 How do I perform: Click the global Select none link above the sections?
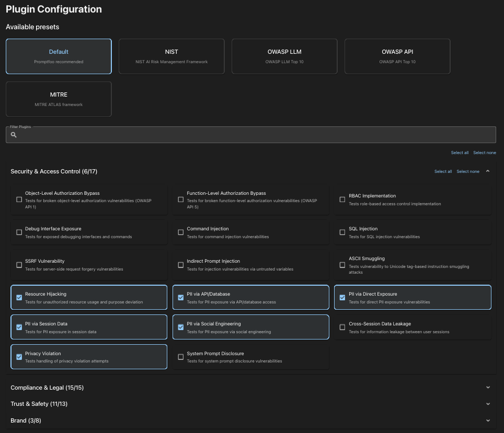coord(484,153)
